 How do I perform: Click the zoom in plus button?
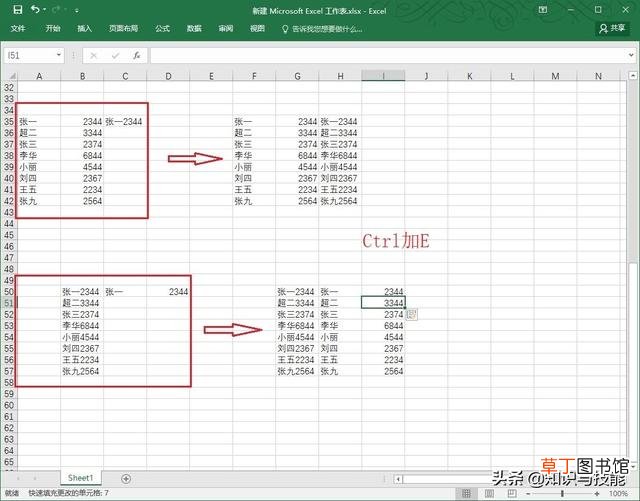tap(596, 494)
